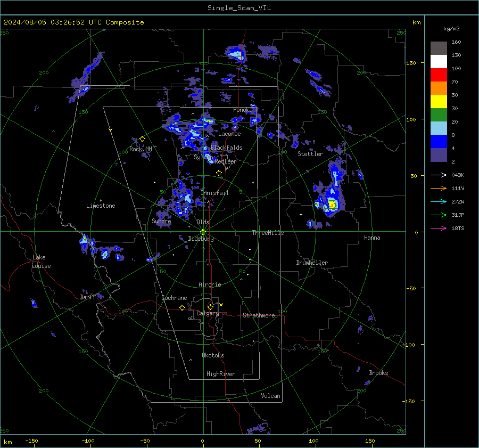Image resolution: width=479 pixels, height=448 pixels.
Task: Click the Lake Louise label
Action: click(x=41, y=262)
